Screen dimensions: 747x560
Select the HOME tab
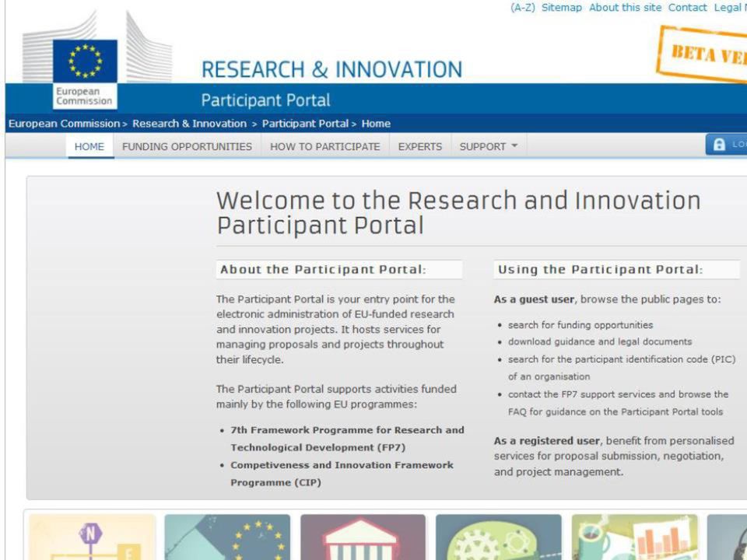pos(89,146)
